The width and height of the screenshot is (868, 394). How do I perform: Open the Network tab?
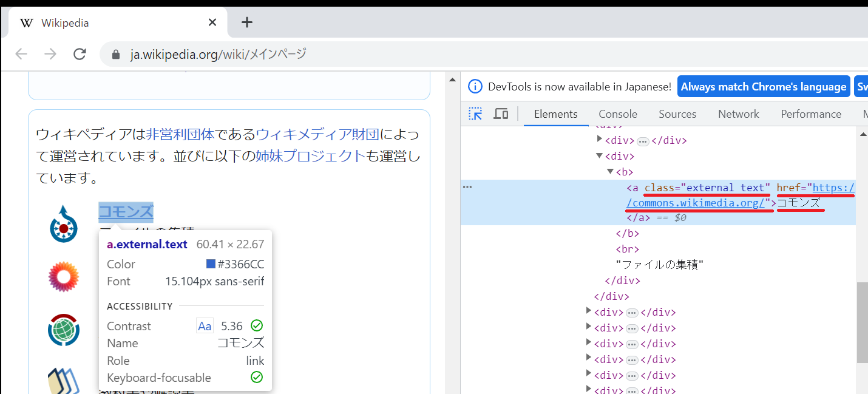[739, 114]
